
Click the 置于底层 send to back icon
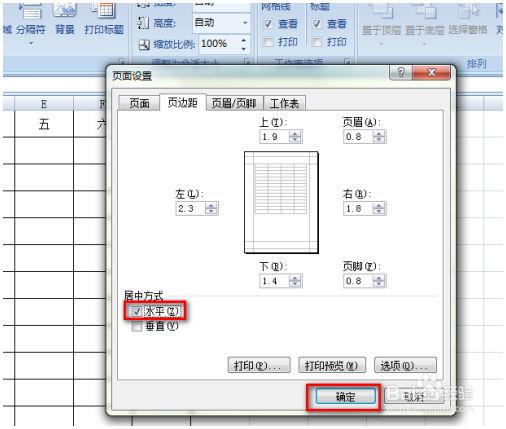[425, 11]
